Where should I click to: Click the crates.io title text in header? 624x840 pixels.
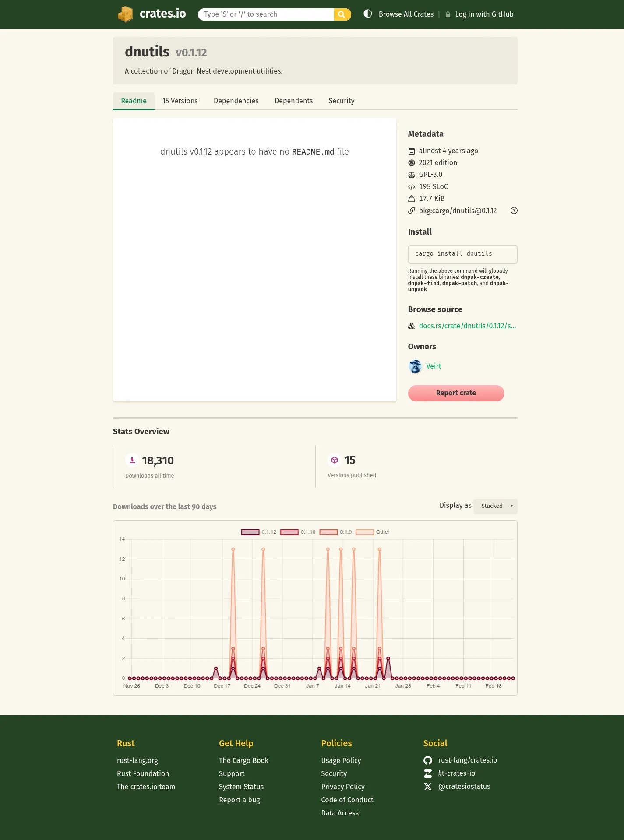tap(162, 14)
